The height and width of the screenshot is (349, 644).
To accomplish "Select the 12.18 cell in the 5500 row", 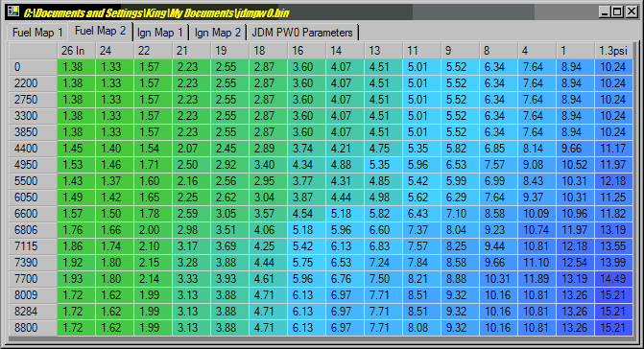I will click(613, 181).
